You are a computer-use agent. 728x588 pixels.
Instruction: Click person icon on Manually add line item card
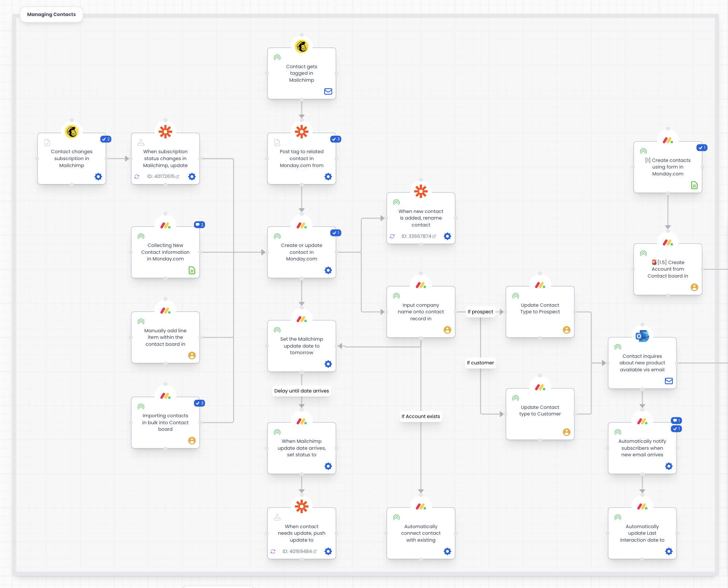(192, 355)
